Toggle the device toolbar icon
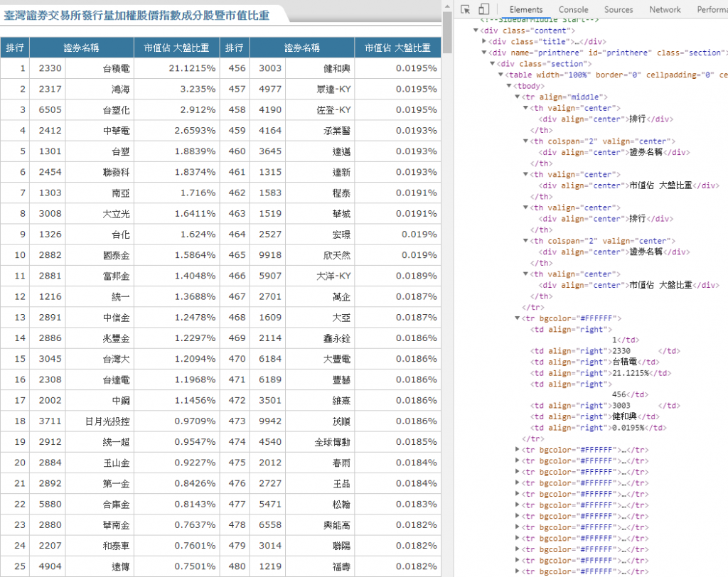 [483, 9]
